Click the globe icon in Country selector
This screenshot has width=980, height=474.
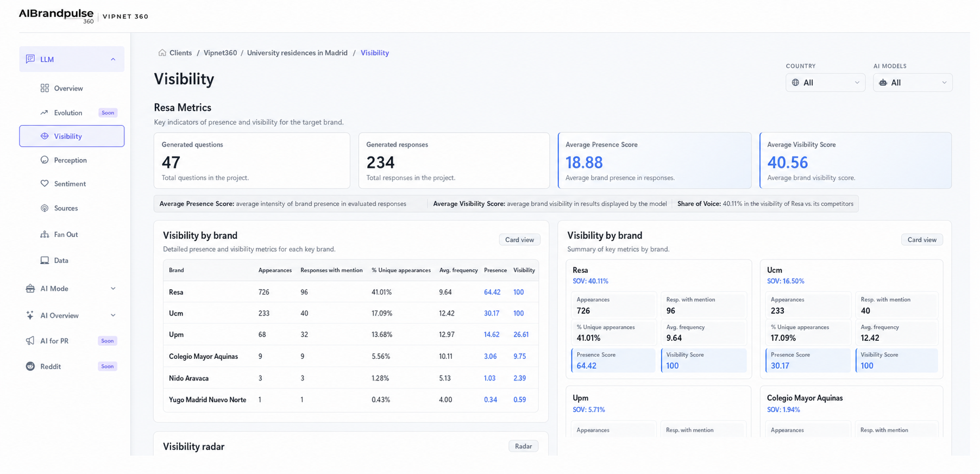[x=795, y=83]
